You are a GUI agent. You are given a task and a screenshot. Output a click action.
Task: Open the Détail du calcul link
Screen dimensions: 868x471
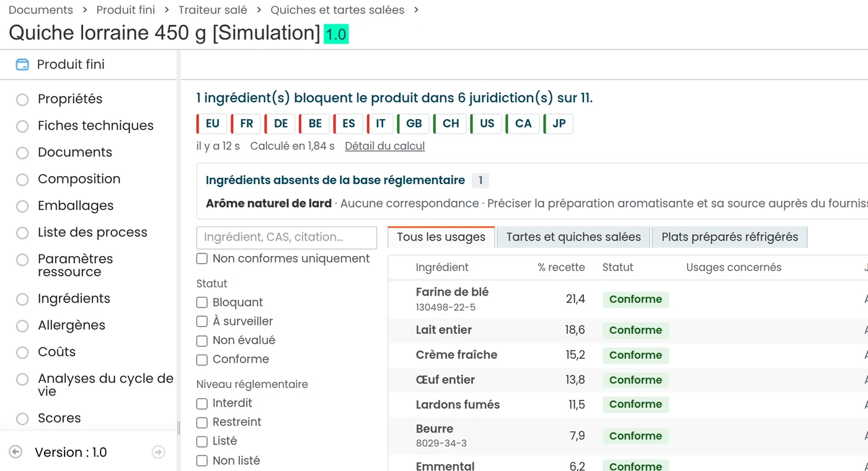coord(385,146)
